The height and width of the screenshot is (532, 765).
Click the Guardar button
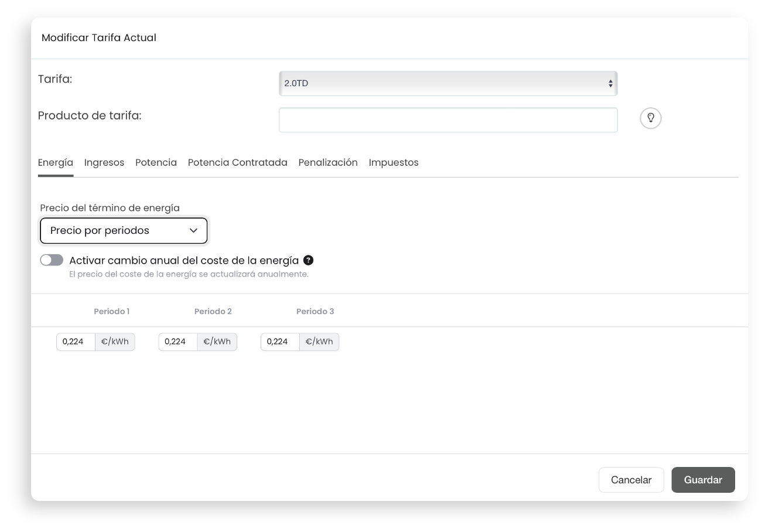(703, 480)
